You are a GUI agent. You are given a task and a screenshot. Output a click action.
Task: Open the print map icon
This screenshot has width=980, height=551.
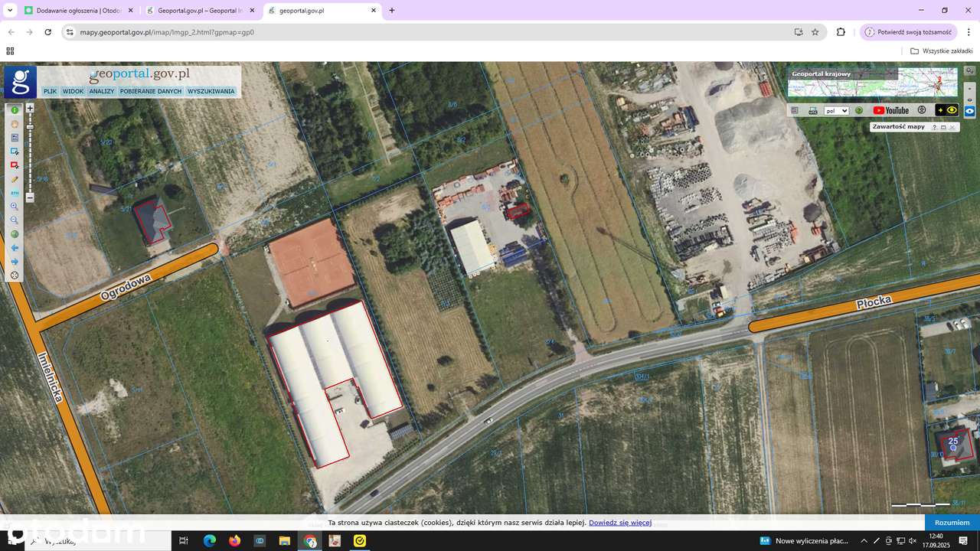[813, 110]
